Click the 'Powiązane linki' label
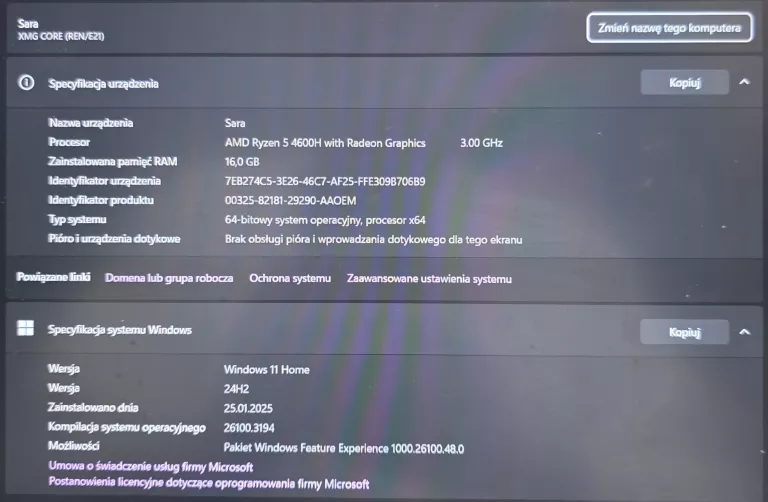Screen dimensions: 768x502 pos(53,277)
